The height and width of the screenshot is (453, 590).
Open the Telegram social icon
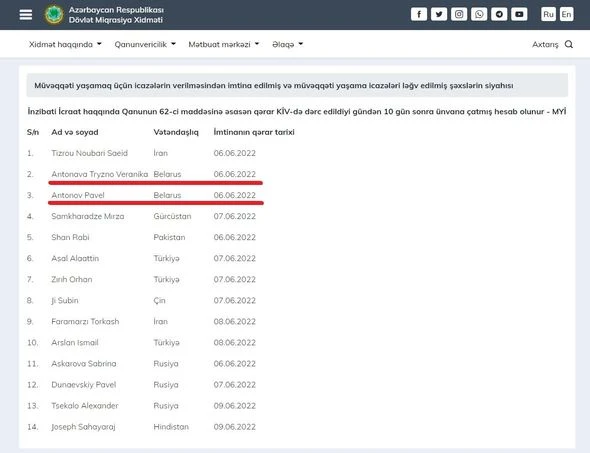[x=499, y=14]
